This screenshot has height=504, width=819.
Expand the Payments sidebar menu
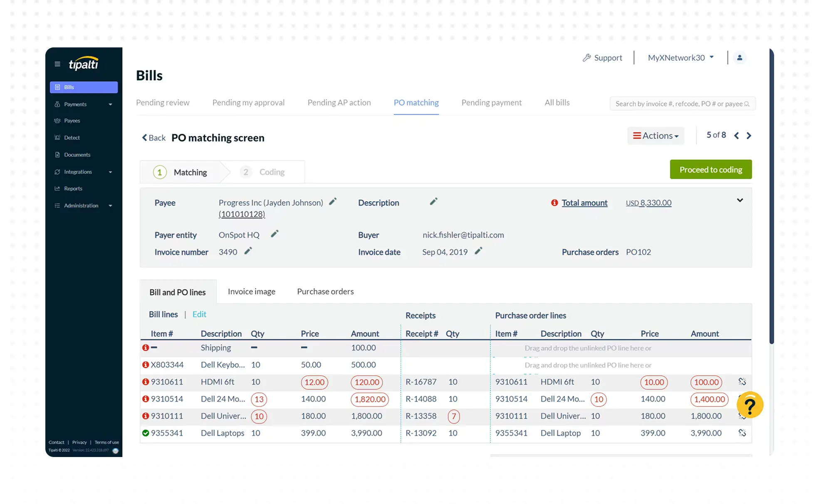[83, 104]
